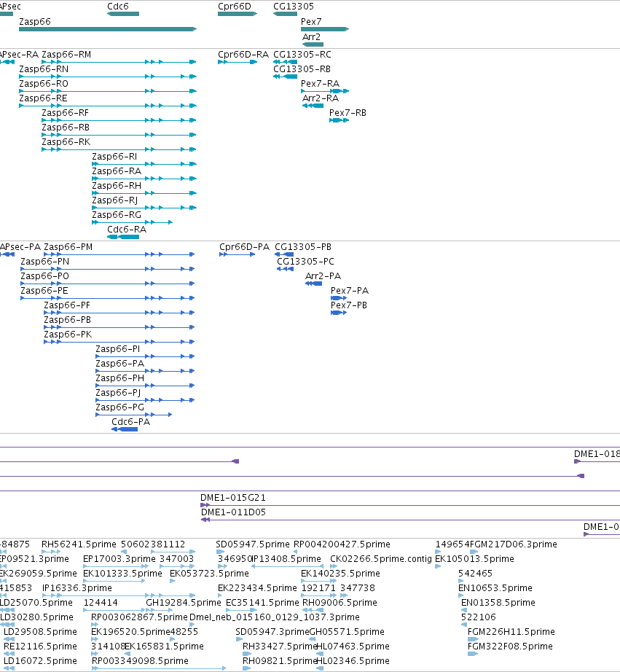This screenshot has height=672, width=620.
Task: Select EST GH19284.5prime
Action: pyautogui.click(x=184, y=603)
